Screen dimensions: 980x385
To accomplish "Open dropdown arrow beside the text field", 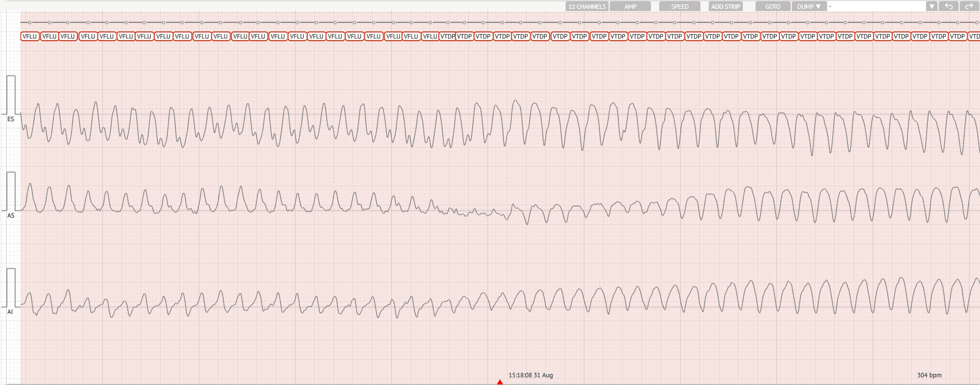I will [x=932, y=7].
